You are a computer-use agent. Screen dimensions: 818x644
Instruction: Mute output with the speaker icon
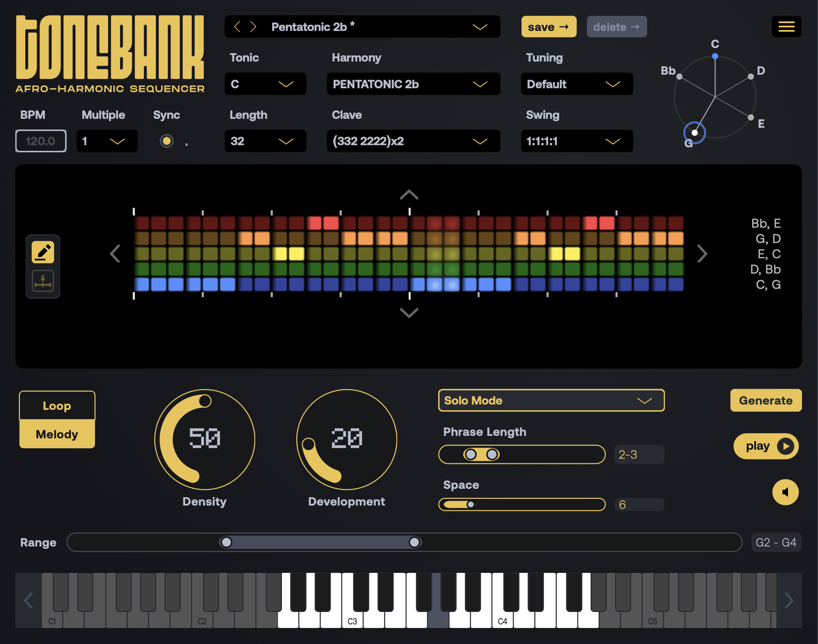pos(786,492)
